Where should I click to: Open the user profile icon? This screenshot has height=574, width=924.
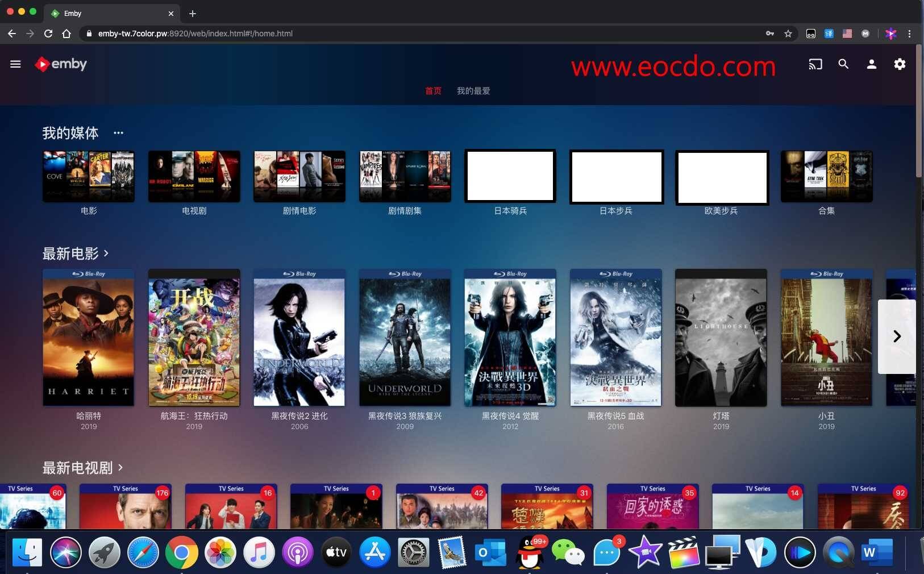871,64
